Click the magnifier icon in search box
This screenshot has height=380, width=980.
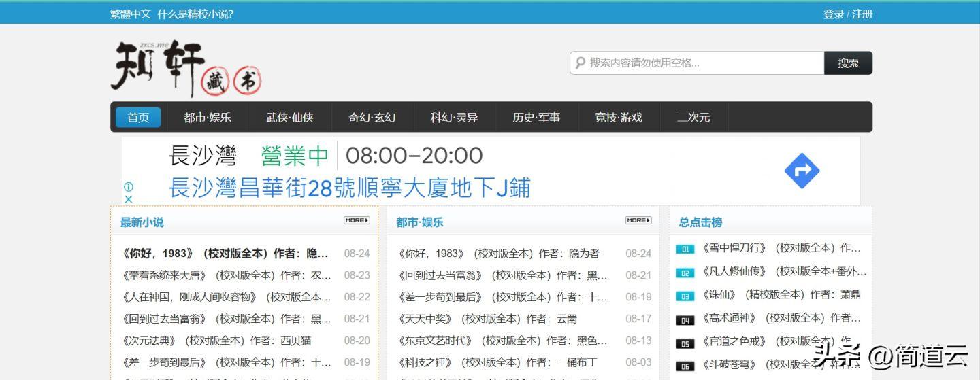point(580,63)
